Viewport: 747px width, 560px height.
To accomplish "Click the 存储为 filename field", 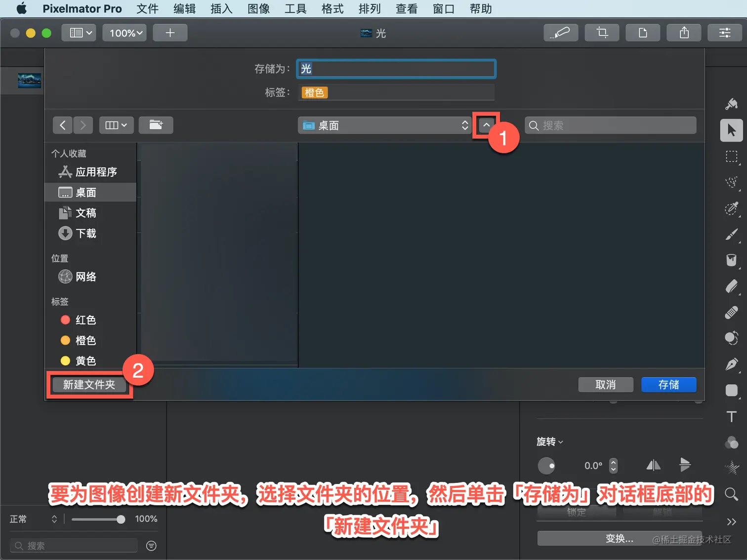I will (x=396, y=69).
